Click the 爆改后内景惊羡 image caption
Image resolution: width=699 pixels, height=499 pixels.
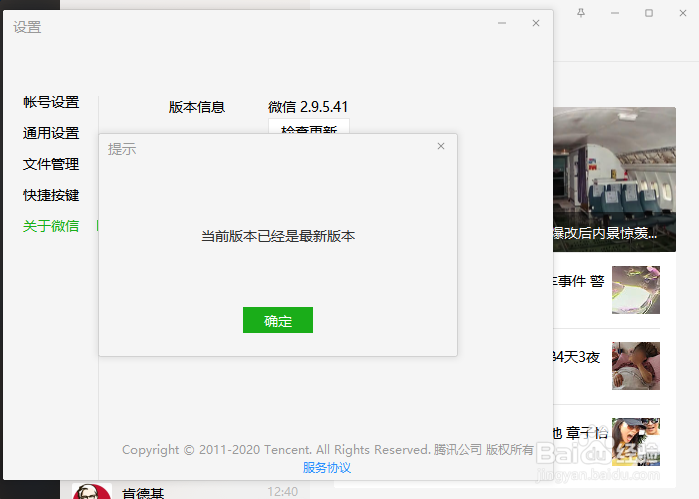[605, 233]
